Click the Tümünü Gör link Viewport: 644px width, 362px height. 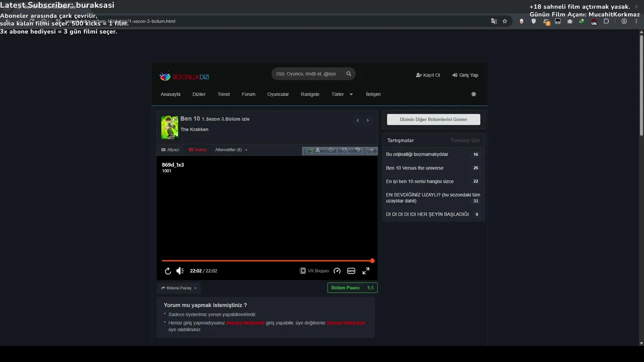(465, 140)
